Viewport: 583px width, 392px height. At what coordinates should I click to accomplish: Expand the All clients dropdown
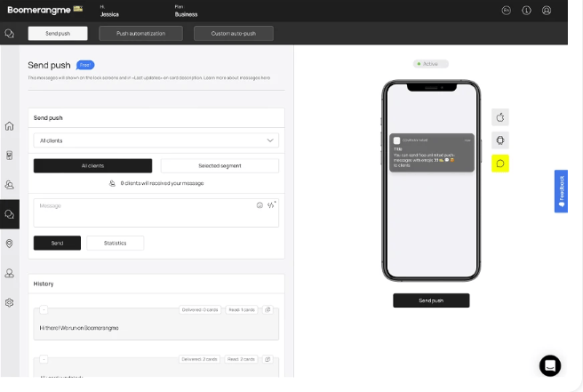[156, 140]
